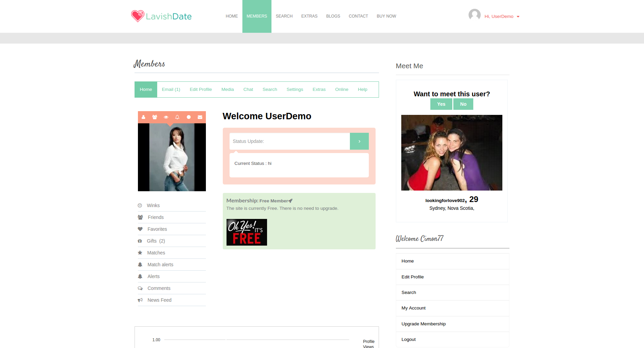Click the gift box icon beside Gifts
Screen dimensions: 644x348
pos(140,241)
